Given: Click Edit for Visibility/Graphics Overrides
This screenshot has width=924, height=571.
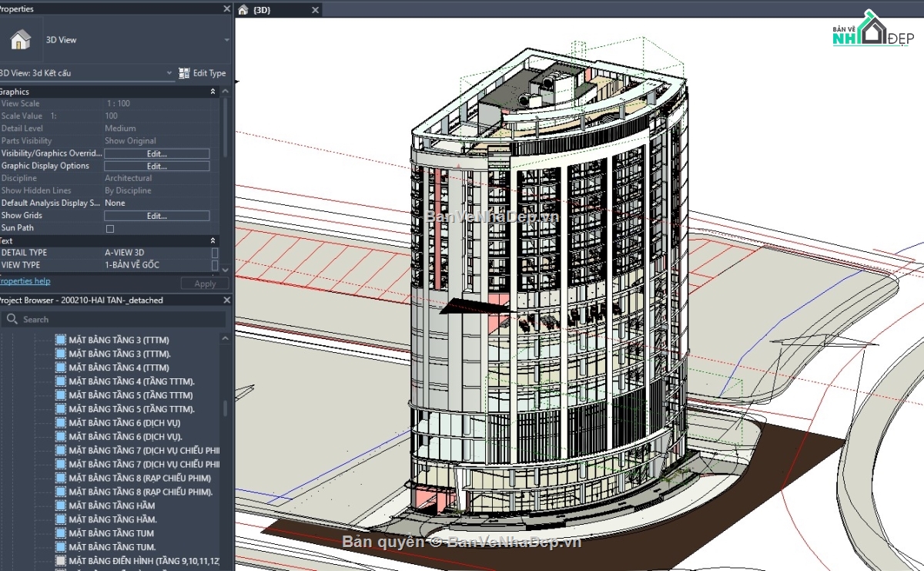Looking at the screenshot, I should click(x=156, y=153).
